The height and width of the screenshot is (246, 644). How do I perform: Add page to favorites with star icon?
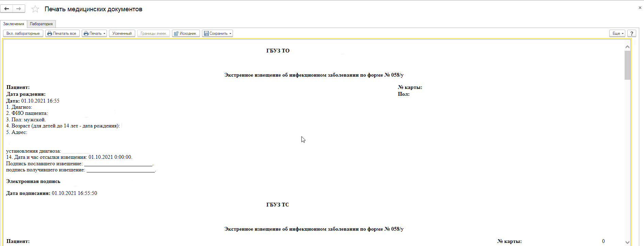point(35,9)
